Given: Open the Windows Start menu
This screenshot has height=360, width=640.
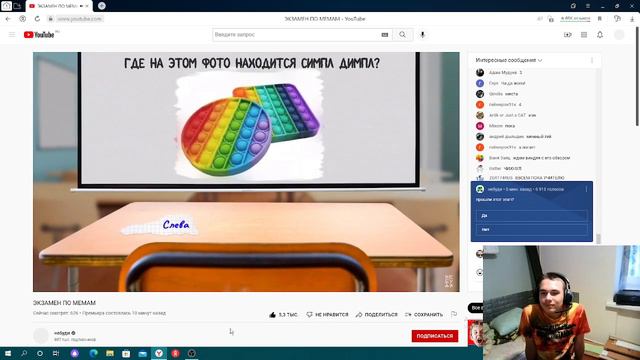Looking at the screenshot, I should [x=7, y=353].
